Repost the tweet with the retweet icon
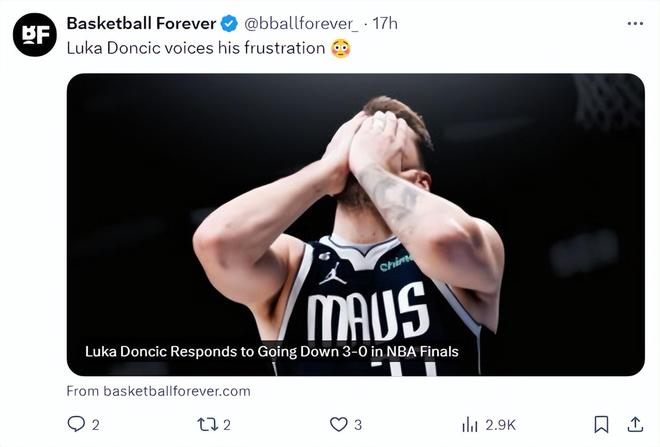Viewport: 660px width, 447px height. pos(207,424)
